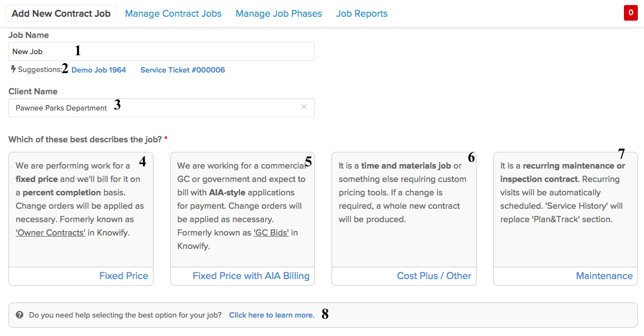The image size is (644, 336).
Task: Choose the Demo Job 1964 suggestion
Action: pos(99,70)
